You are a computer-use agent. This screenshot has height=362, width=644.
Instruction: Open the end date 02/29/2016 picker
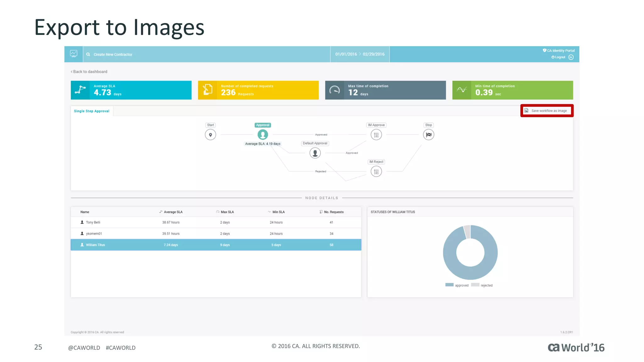(x=374, y=54)
